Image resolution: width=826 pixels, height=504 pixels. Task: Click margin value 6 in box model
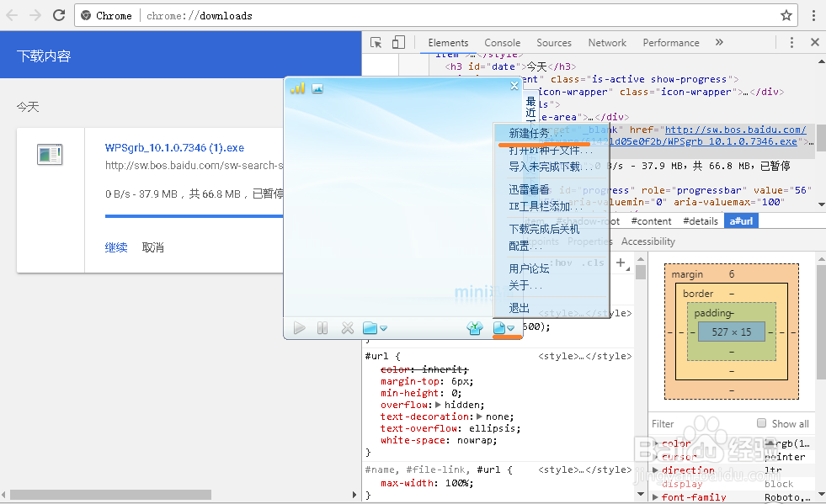click(x=731, y=273)
